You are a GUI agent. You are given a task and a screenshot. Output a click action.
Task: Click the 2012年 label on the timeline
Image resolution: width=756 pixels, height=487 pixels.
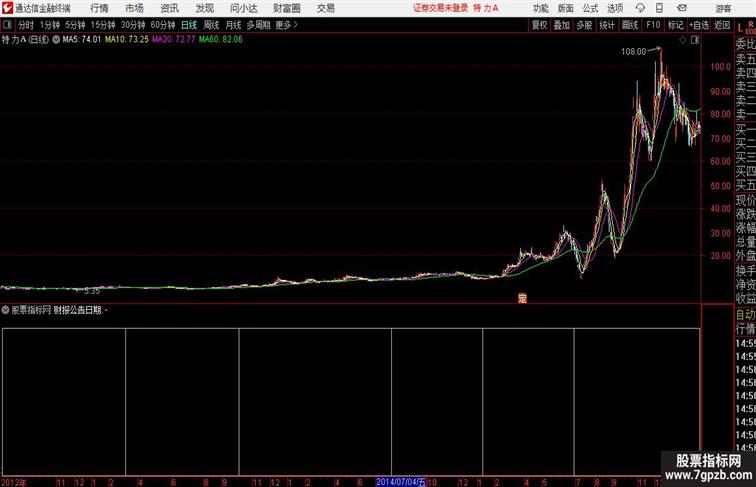pos(14,482)
